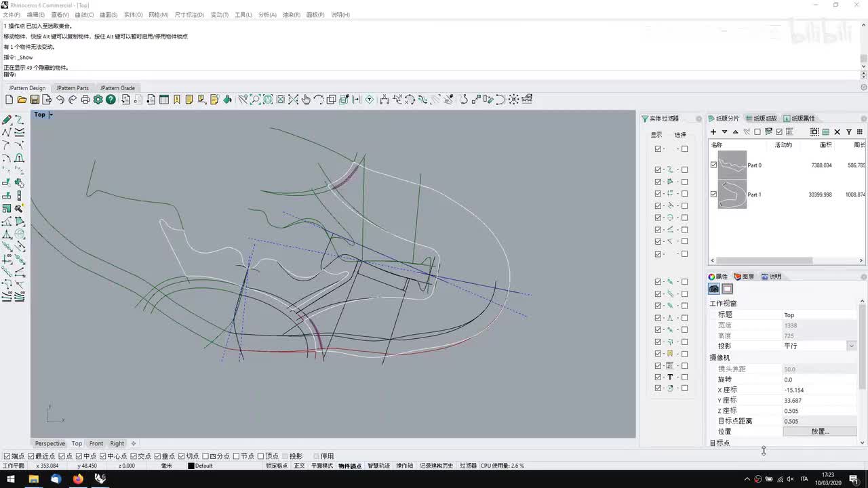Select the Part 1 thumbnail
The width and height of the screenshot is (868, 488).
(x=732, y=194)
